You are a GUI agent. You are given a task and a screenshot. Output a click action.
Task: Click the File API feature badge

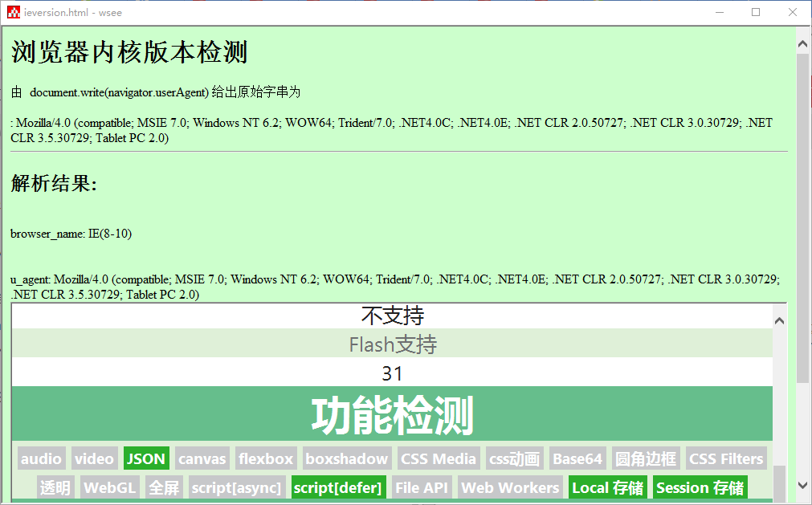coord(421,487)
